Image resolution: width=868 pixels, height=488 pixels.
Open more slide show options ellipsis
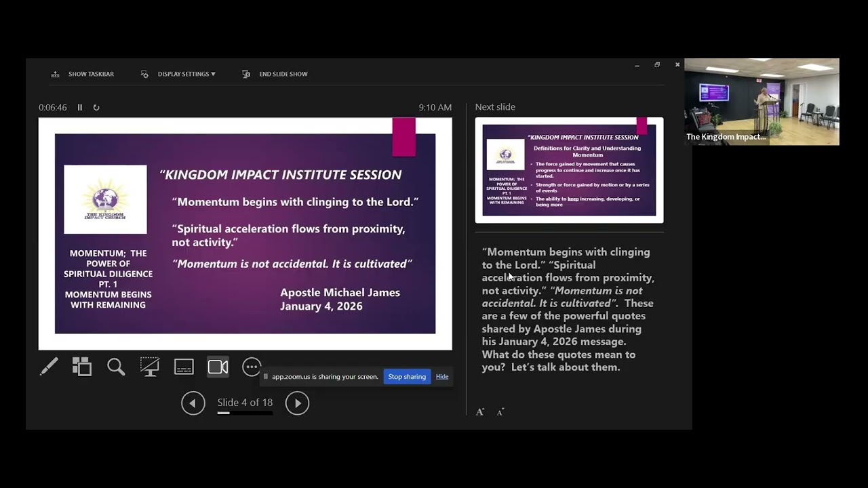pyautogui.click(x=252, y=367)
